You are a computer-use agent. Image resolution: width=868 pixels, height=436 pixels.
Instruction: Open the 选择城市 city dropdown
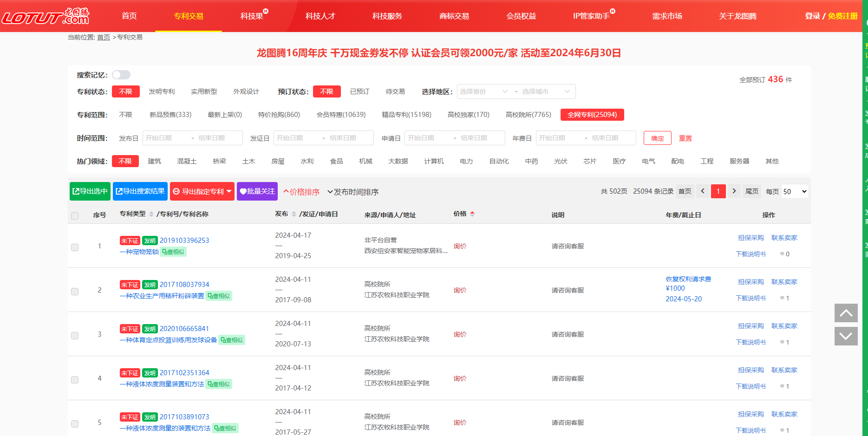point(546,91)
